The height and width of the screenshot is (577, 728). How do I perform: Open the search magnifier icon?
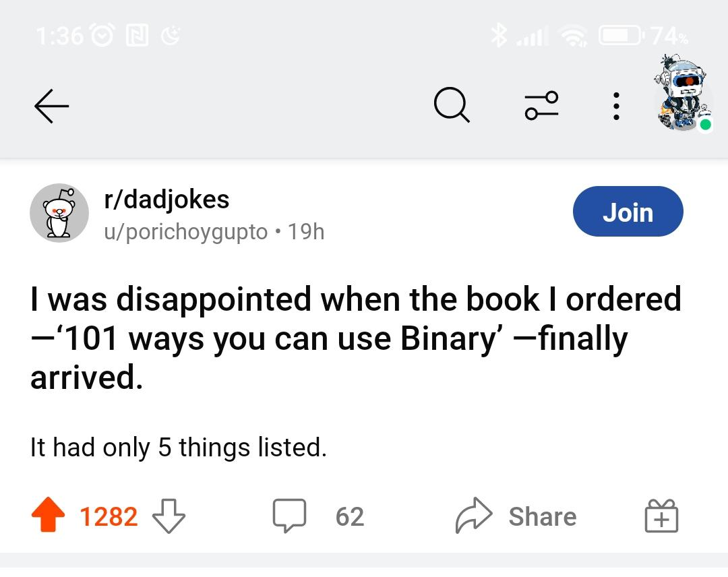[452, 107]
